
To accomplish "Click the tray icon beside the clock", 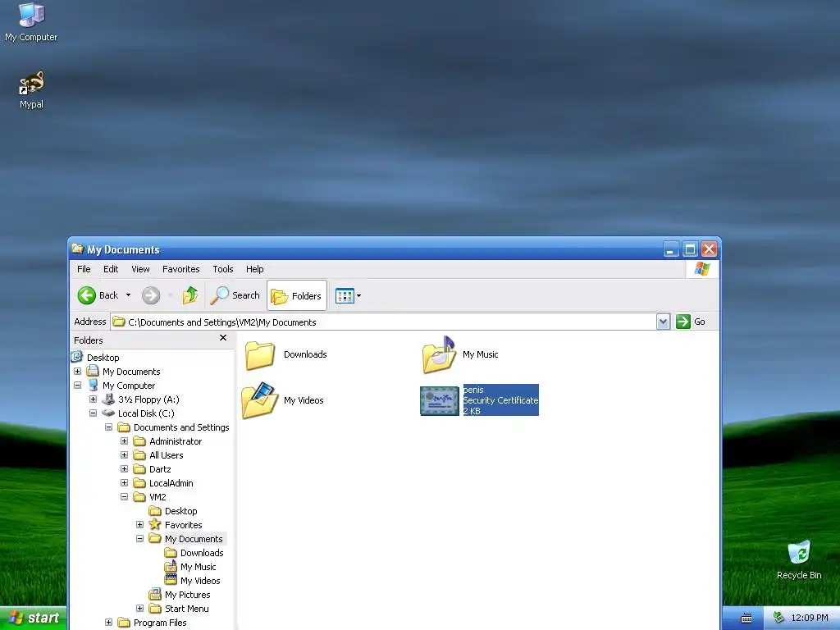I will tap(778, 618).
